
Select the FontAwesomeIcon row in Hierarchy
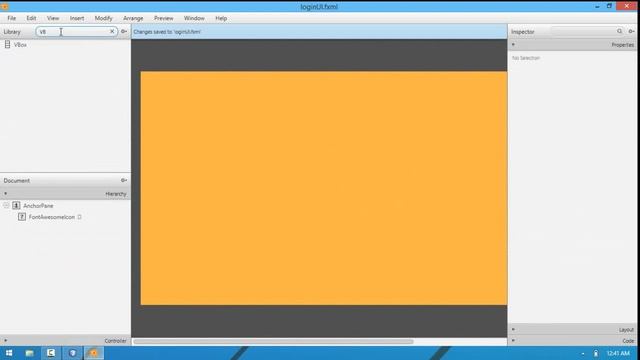pos(65,217)
